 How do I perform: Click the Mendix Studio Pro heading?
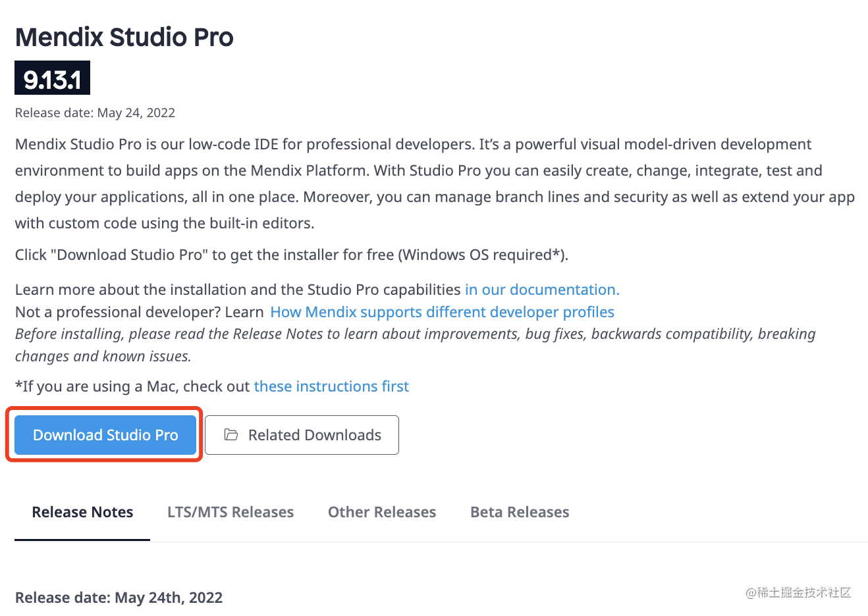[x=124, y=38]
